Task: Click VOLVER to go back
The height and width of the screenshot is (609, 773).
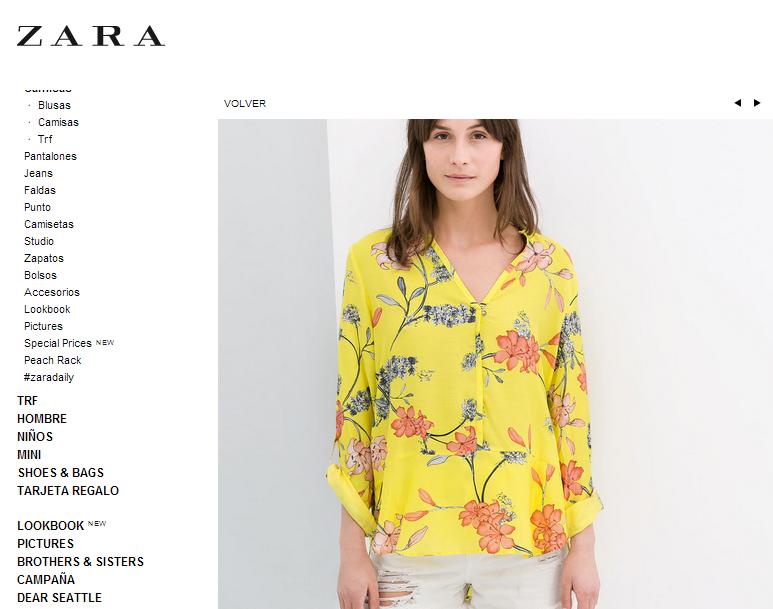Action: point(245,104)
